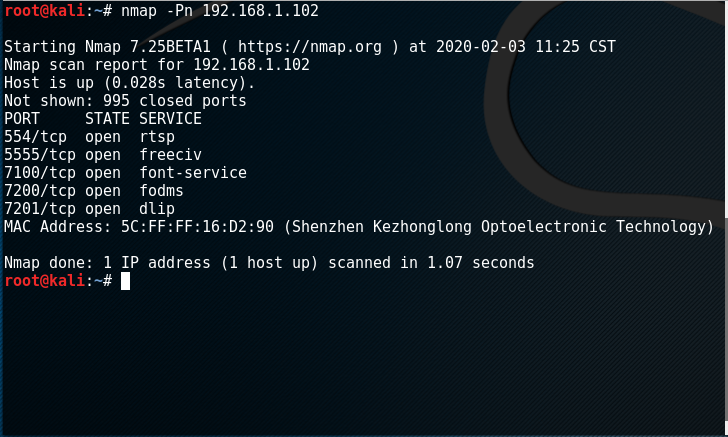Click the dlip service name
728x437 pixels.
[158, 209]
